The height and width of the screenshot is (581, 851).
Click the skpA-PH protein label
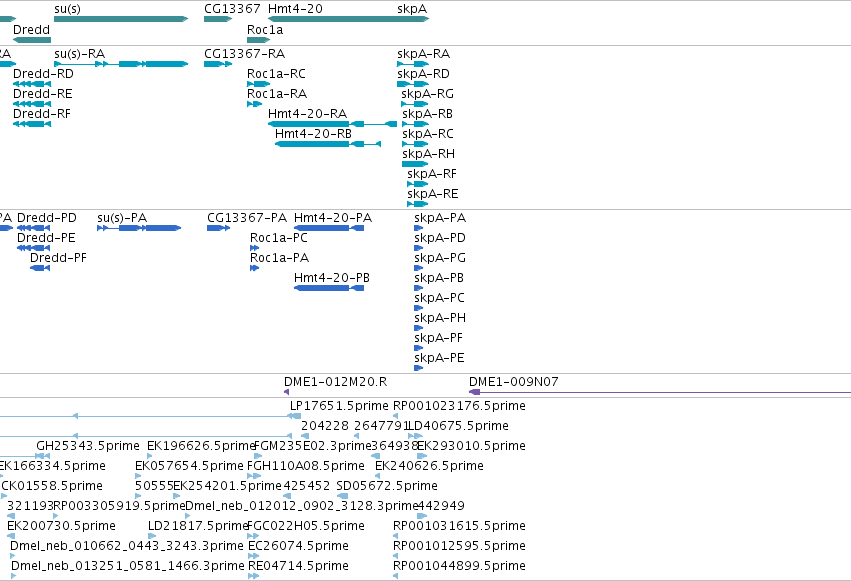coord(440,318)
